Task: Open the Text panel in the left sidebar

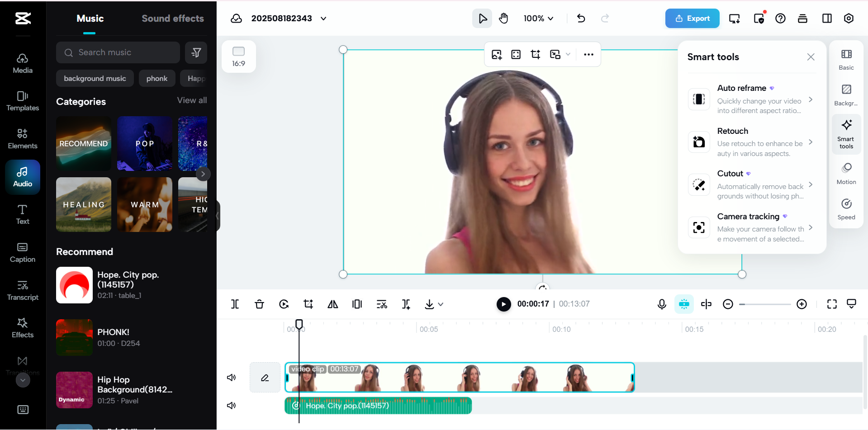Action: 21,213
